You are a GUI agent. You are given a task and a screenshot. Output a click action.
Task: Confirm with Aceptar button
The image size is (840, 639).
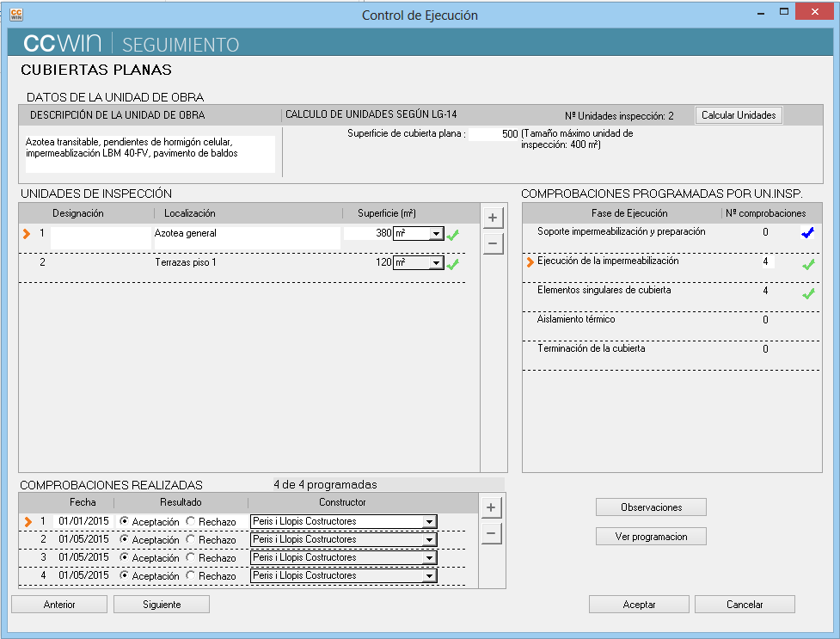[639, 604]
